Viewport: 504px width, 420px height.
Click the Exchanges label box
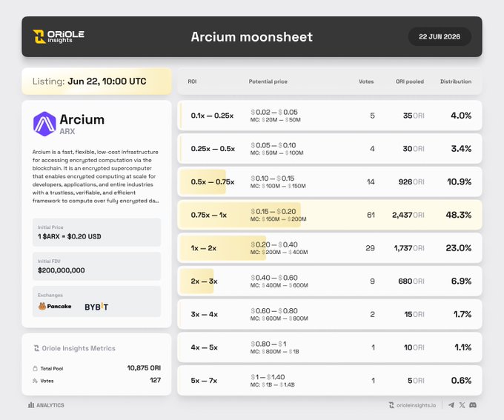click(x=96, y=301)
